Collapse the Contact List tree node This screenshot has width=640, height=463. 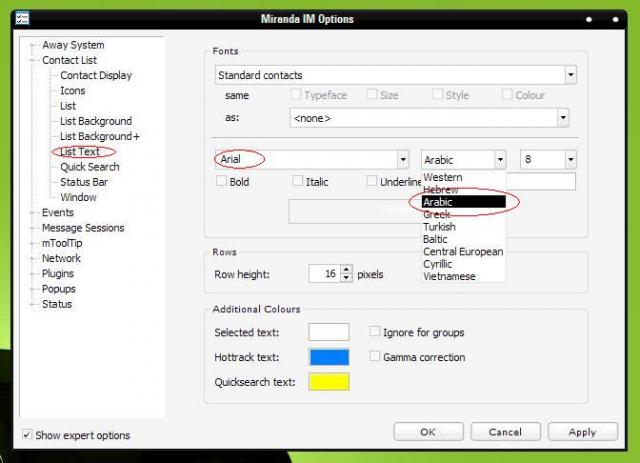click(33, 60)
